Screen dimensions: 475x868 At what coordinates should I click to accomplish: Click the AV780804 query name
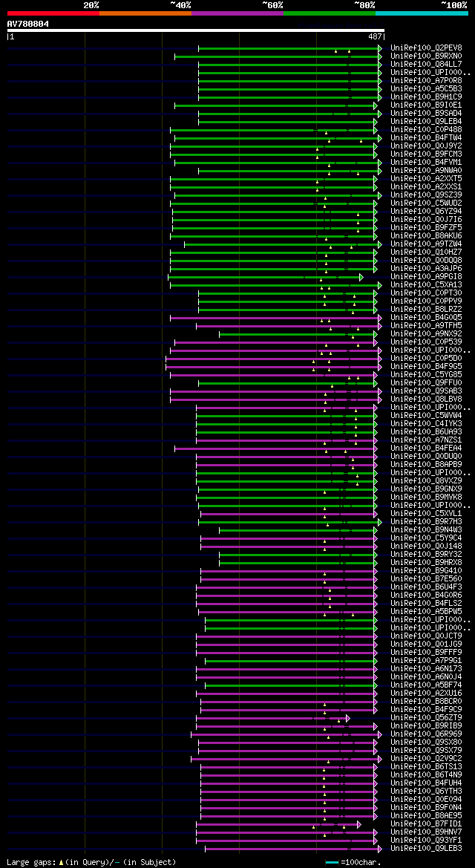tap(27, 24)
